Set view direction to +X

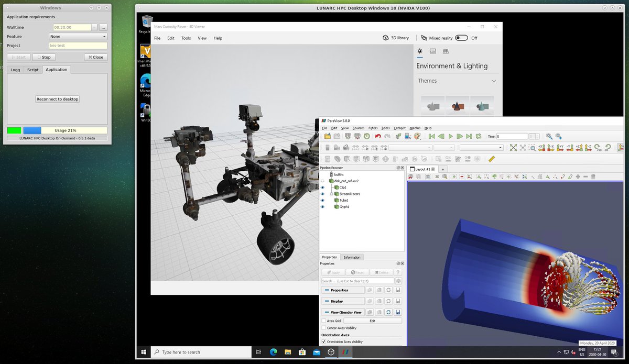pos(541,148)
